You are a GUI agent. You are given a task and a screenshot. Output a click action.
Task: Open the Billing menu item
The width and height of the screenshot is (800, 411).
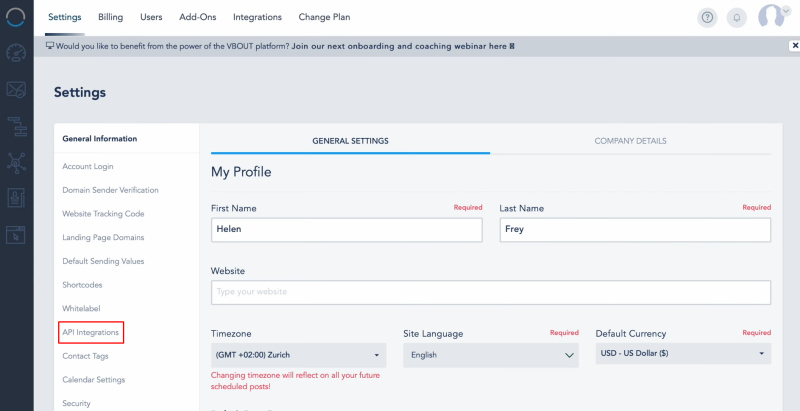click(x=111, y=17)
